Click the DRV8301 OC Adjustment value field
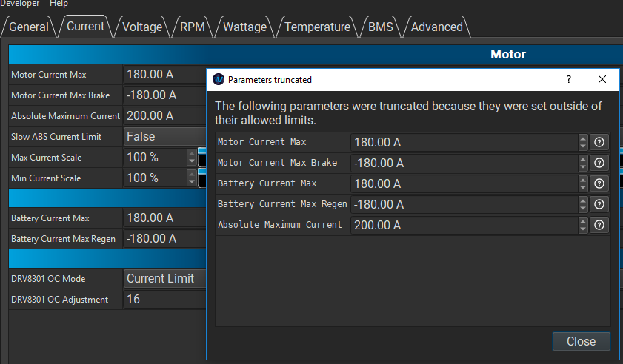This screenshot has width=623, height=364. click(x=163, y=300)
